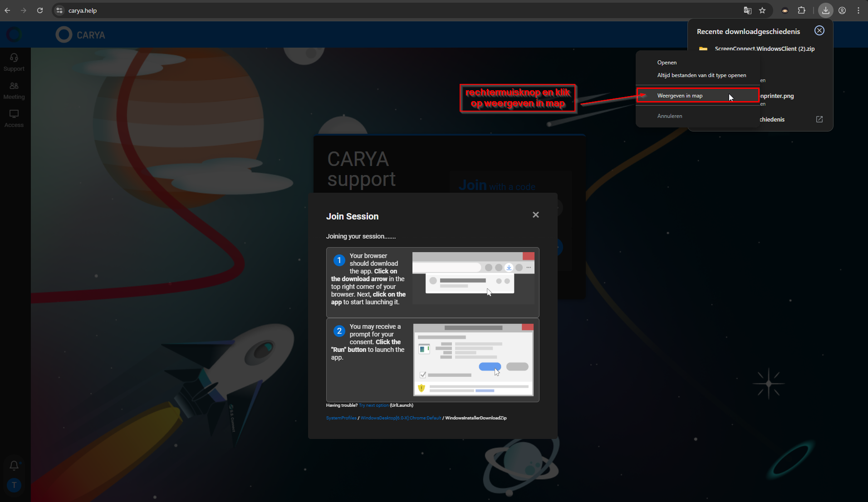Screen dimensions: 868x502
Task: Open the browser downloads icon
Action: tap(825, 10)
